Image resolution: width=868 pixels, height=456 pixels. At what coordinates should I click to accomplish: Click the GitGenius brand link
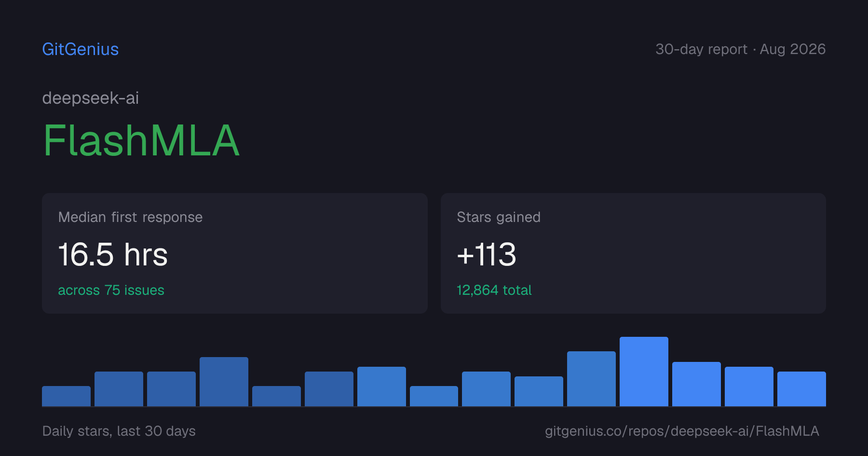pyautogui.click(x=81, y=49)
